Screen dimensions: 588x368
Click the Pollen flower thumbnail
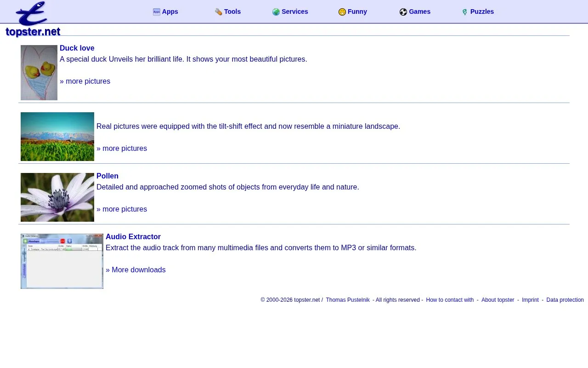click(57, 197)
